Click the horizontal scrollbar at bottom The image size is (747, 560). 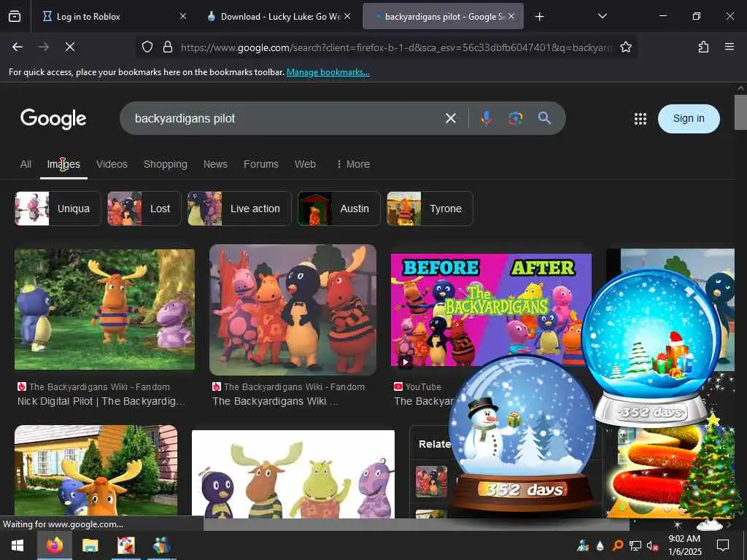[x=417, y=524]
